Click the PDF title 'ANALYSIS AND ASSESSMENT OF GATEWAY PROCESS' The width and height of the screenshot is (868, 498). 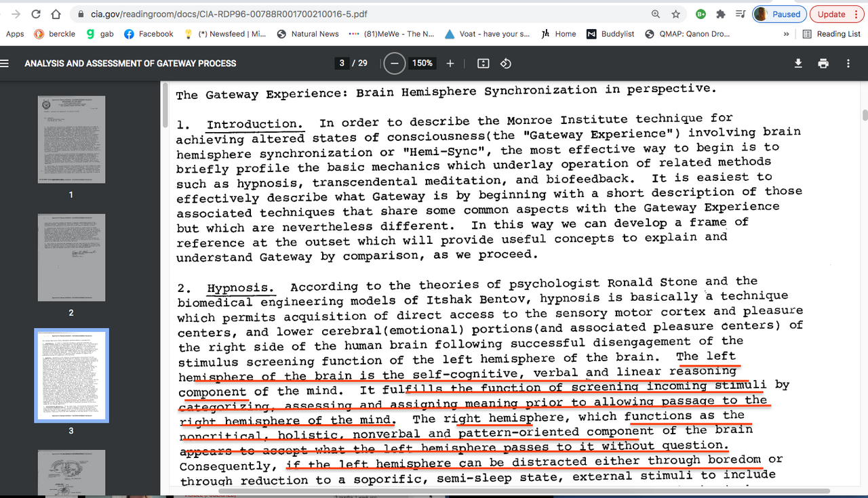[130, 63]
